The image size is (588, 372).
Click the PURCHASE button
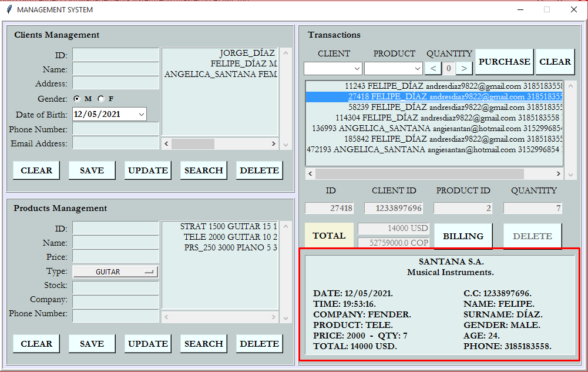505,62
